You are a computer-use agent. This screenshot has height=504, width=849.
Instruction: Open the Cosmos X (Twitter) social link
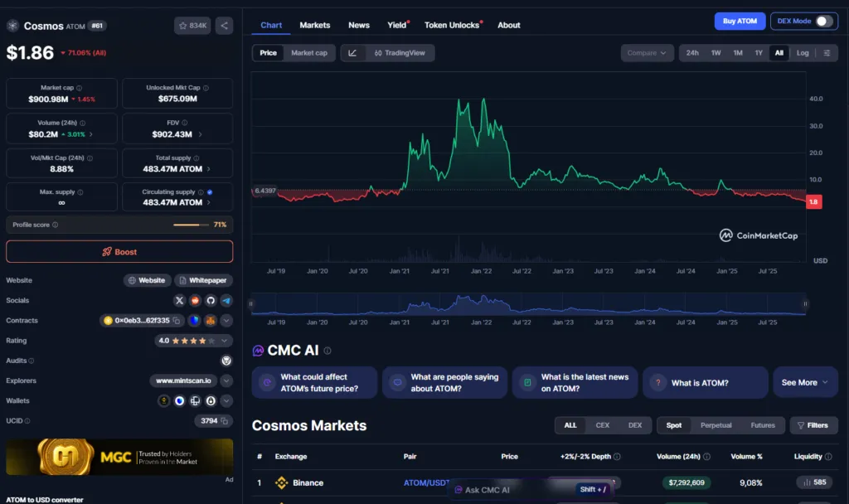pos(180,300)
